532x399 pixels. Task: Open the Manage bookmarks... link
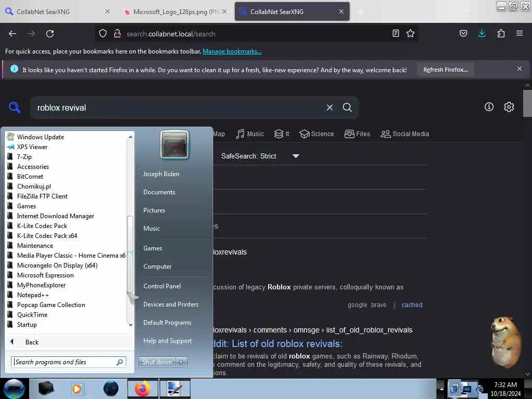[x=232, y=51]
